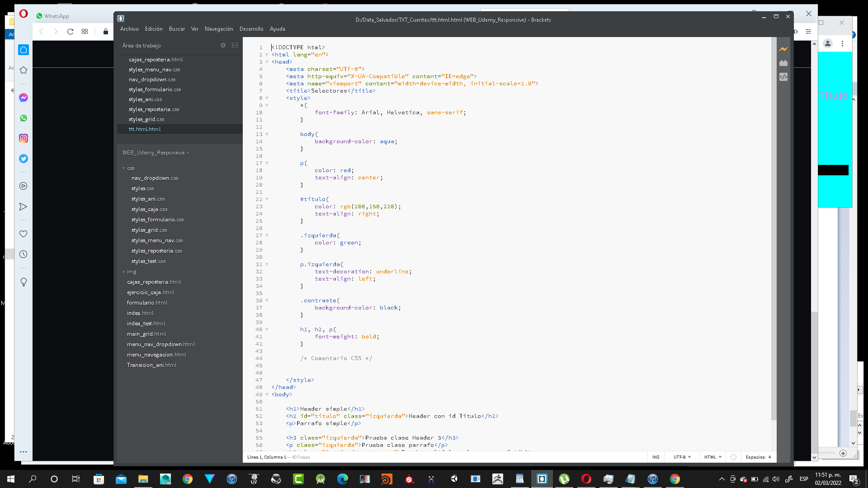868x488 pixels.
Task: Open Ayuda menu in Brackets
Action: (x=278, y=29)
